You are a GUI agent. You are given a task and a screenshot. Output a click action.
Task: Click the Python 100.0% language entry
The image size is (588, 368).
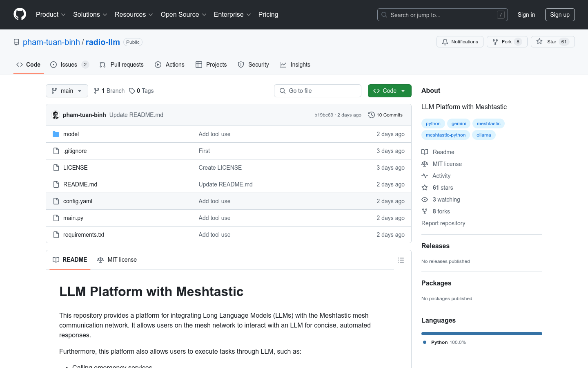click(x=444, y=342)
